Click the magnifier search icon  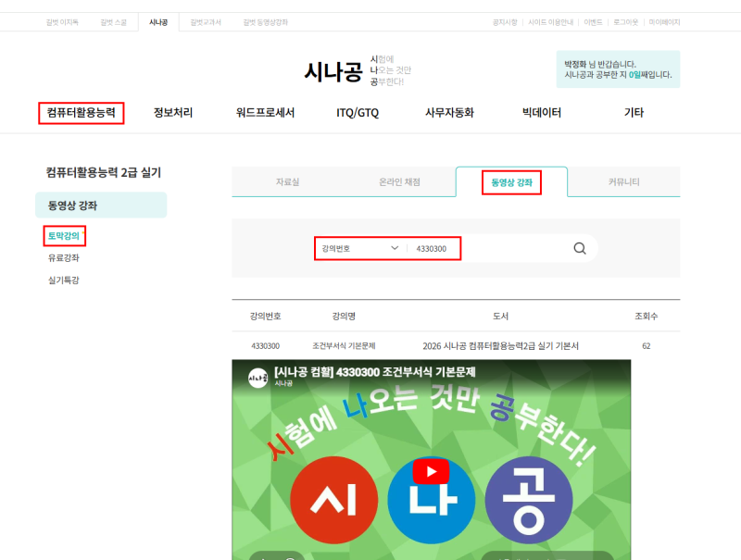580,248
